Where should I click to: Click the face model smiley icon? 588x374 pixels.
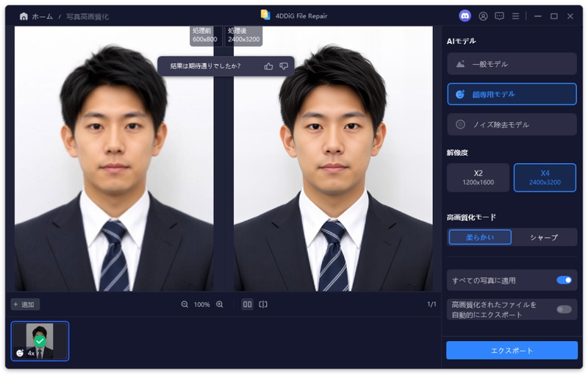pyautogui.click(x=460, y=94)
